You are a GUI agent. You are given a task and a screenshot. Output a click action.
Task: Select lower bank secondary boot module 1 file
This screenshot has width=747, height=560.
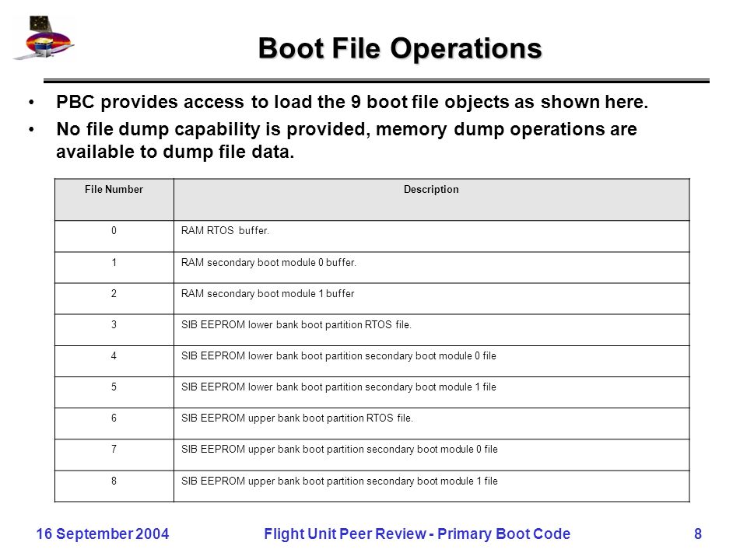338,387
